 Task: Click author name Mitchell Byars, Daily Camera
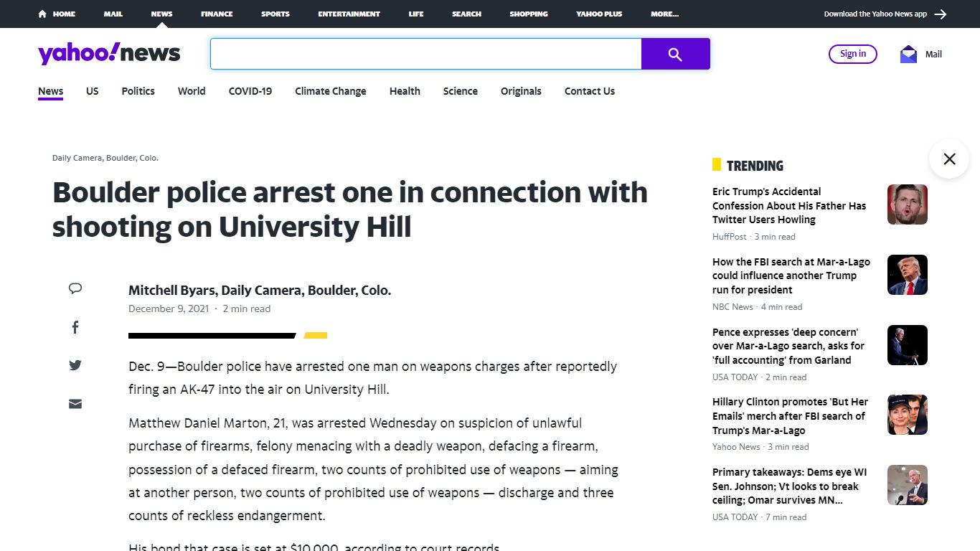pyautogui.click(x=260, y=291)
